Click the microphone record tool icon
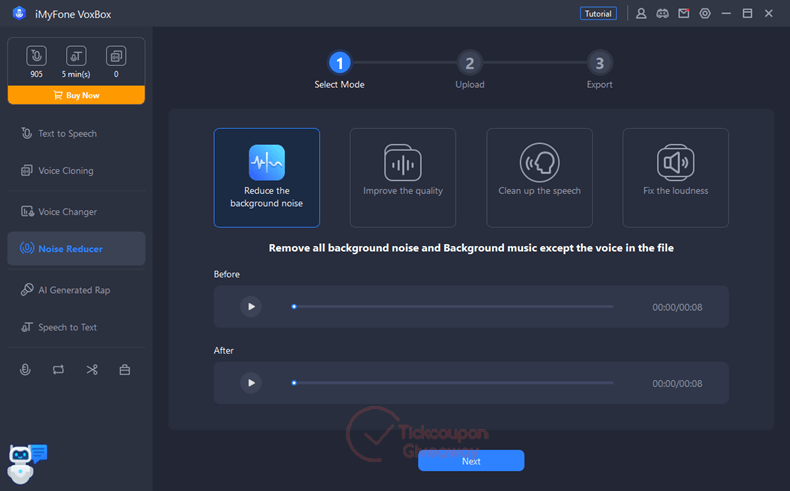 coord(25,370)
